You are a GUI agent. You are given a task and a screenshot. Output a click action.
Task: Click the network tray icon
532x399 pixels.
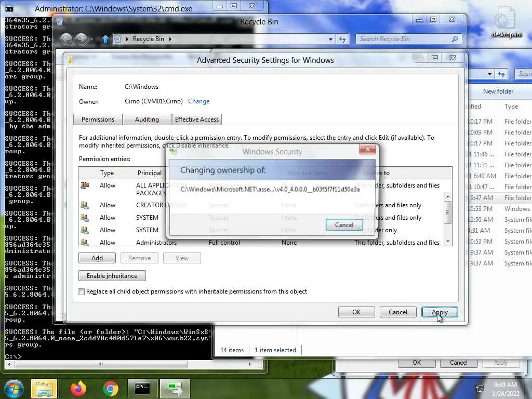coord(480,389)
